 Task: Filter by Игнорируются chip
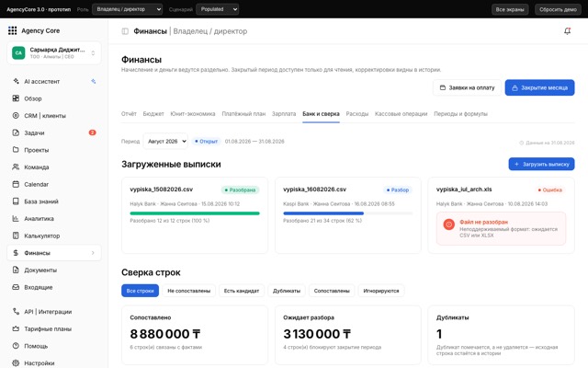click(381, 291)
